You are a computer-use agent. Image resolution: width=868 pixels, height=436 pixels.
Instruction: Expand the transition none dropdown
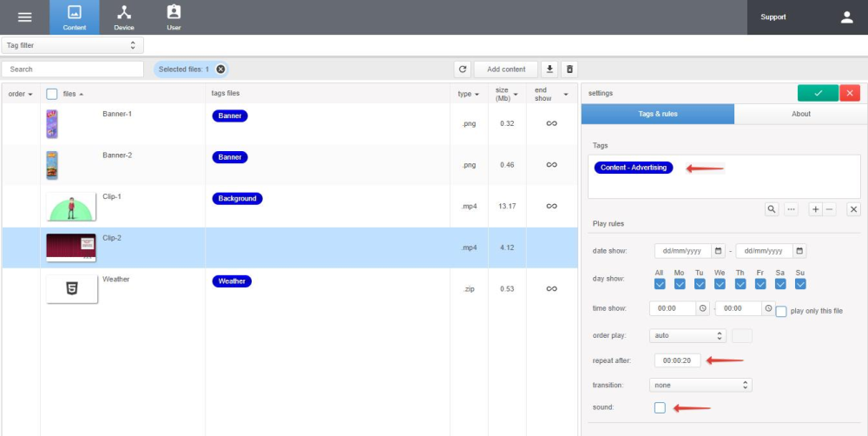click(700, 385)
